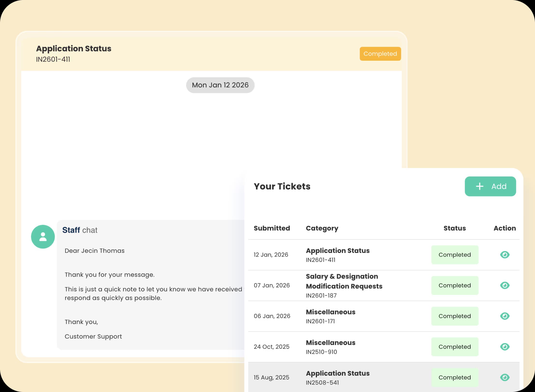Image resolution: width=535 pixels, height=392 pixels.
Task: Click the view icon for ticket IN2601-171
Action: 505,316
